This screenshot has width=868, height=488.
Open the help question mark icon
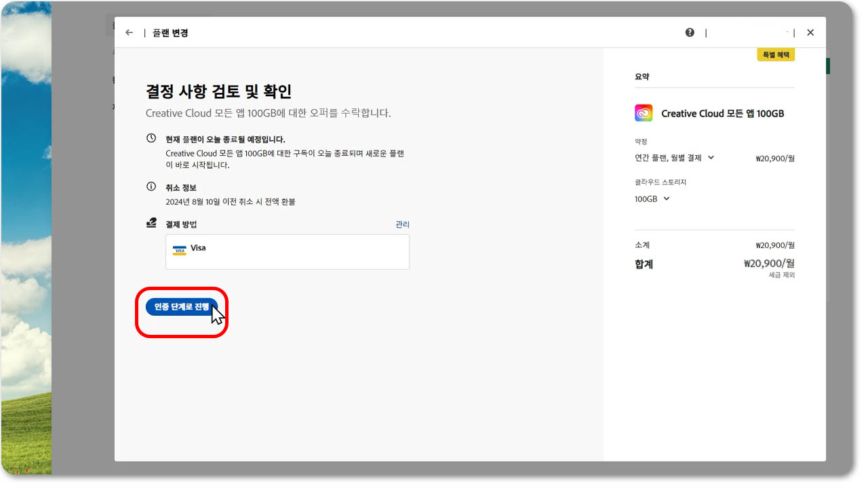pyautogui.click(x=690, y=33)
